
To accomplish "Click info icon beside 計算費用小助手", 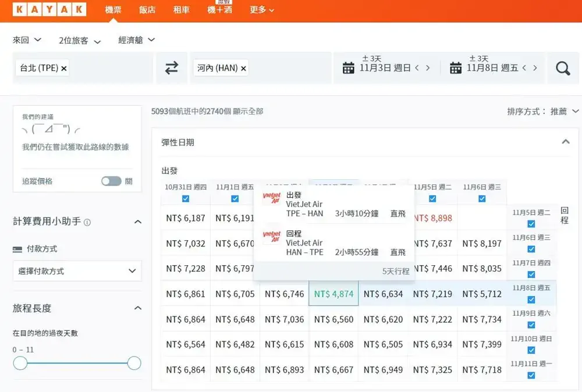I will 87,222.
